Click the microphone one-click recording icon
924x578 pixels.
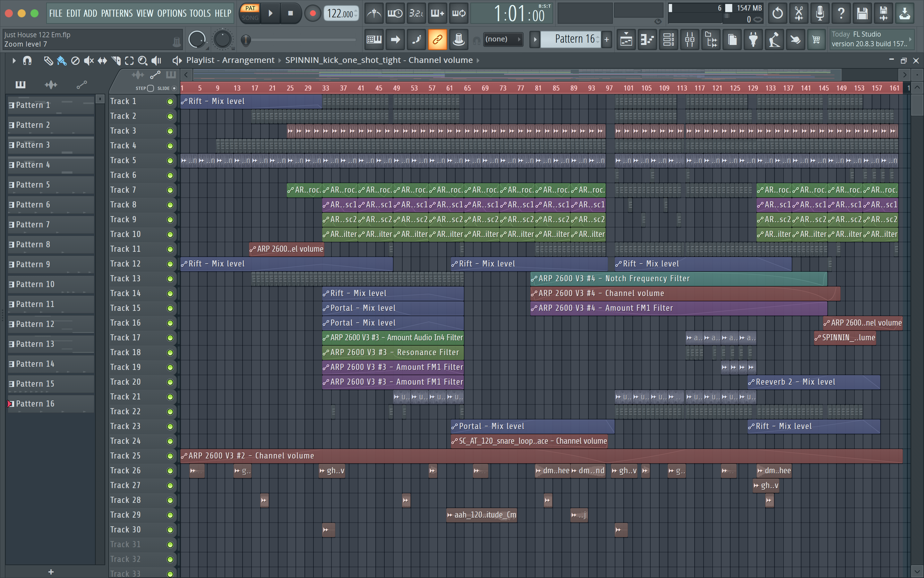point(819,13)
